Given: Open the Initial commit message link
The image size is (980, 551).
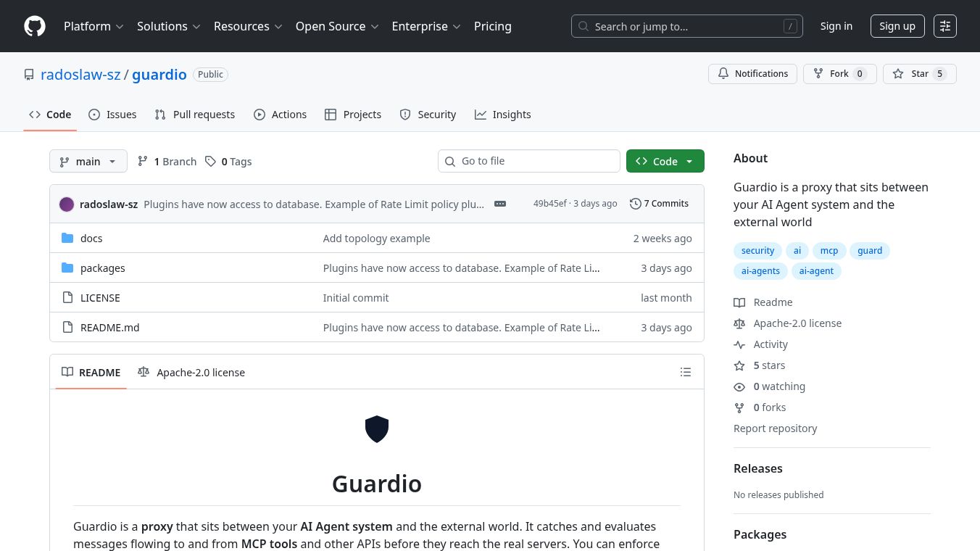Looking at the screenshot, I should pyautogui.click(x=356, y=298).
